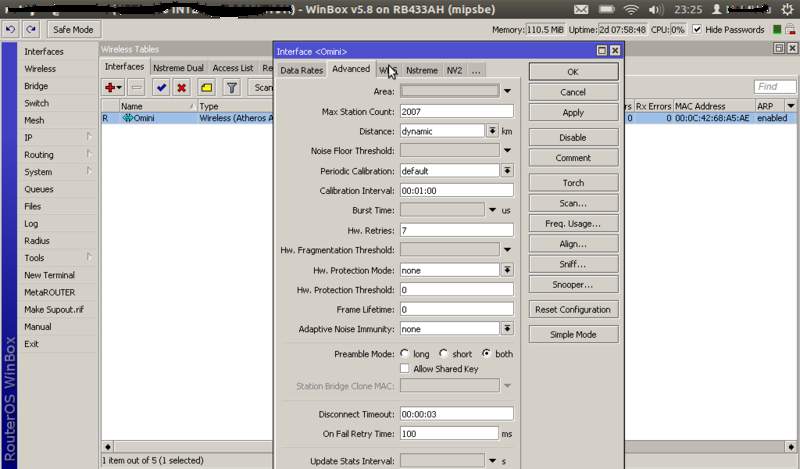Switch to the Data Rates tab
Viewport: 800px width, 469px height.
[302, 70]
